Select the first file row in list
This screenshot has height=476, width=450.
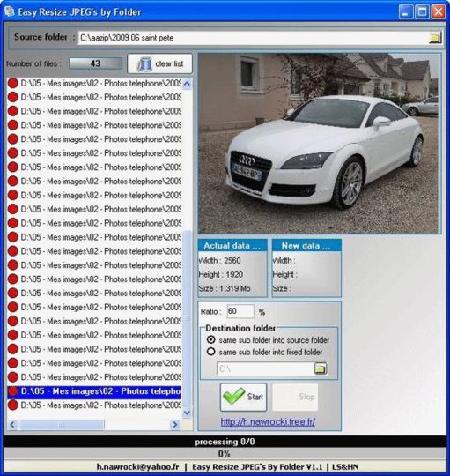(x=94, y=83)
